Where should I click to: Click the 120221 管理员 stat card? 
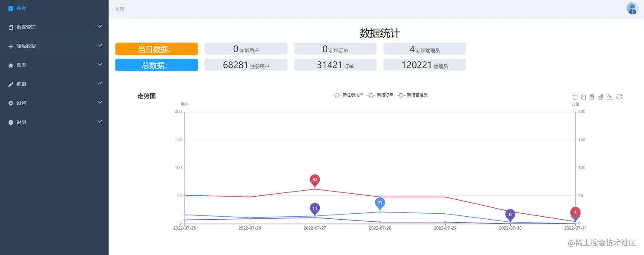(x=424, y=65)
